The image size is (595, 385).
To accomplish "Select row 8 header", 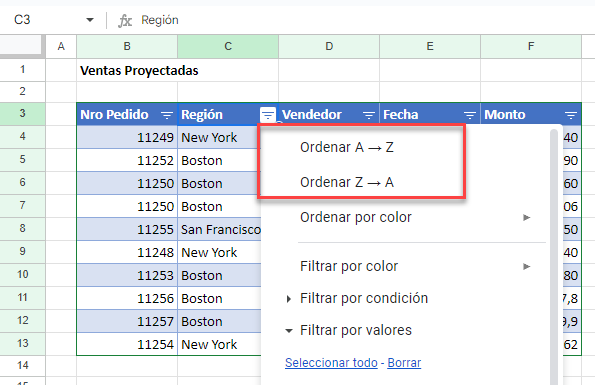I will [22, 228].
